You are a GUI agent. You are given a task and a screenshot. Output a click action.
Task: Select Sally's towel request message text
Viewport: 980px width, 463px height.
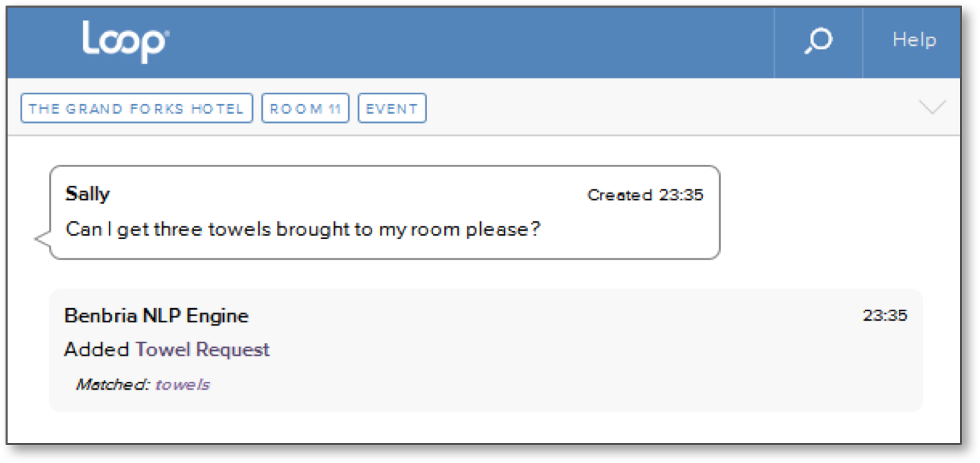(x=303, y=229)
